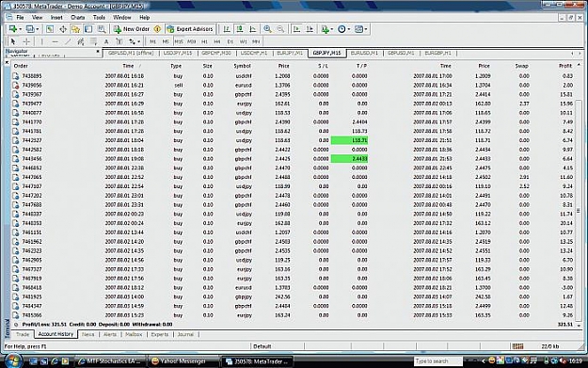The image size is (588, 368).
Task: Switch to MN monthly timeframe
Action: 256,41
